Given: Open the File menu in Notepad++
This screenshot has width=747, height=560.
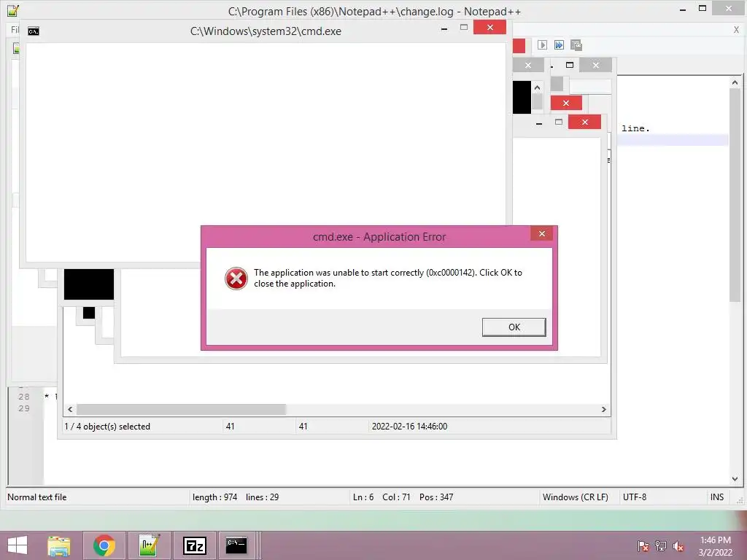Looking at the screenshot, I should pyautogui.click(x=15, y=29).
